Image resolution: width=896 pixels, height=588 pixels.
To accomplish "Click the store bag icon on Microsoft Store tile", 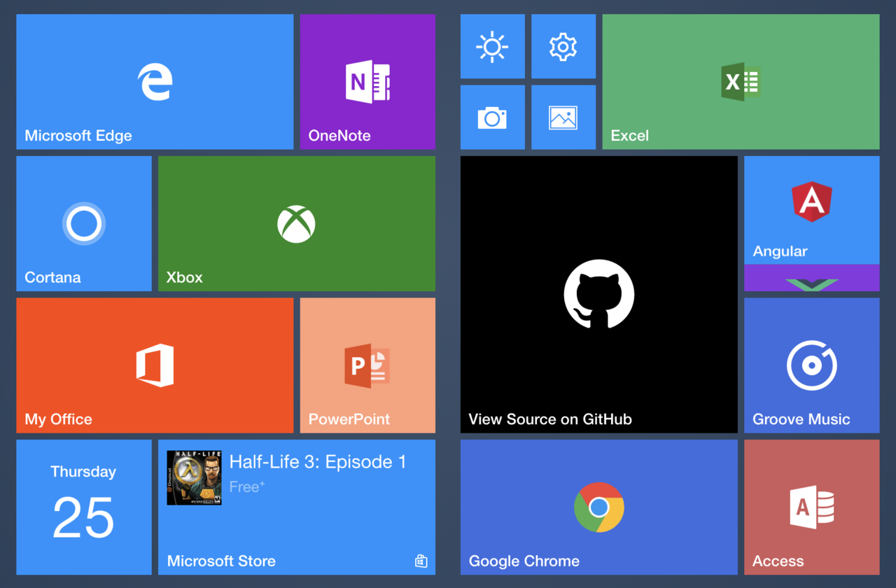I will 421,561.
